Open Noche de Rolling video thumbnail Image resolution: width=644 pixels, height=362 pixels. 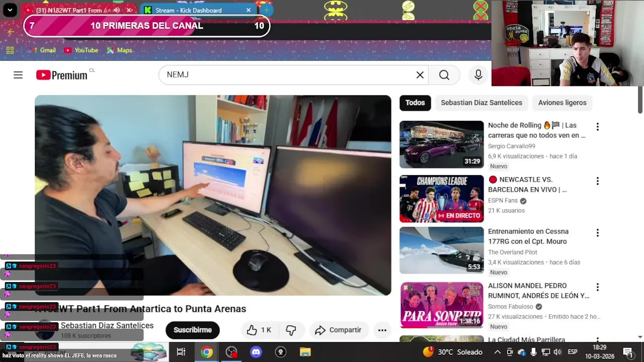(x=442, y=144)
